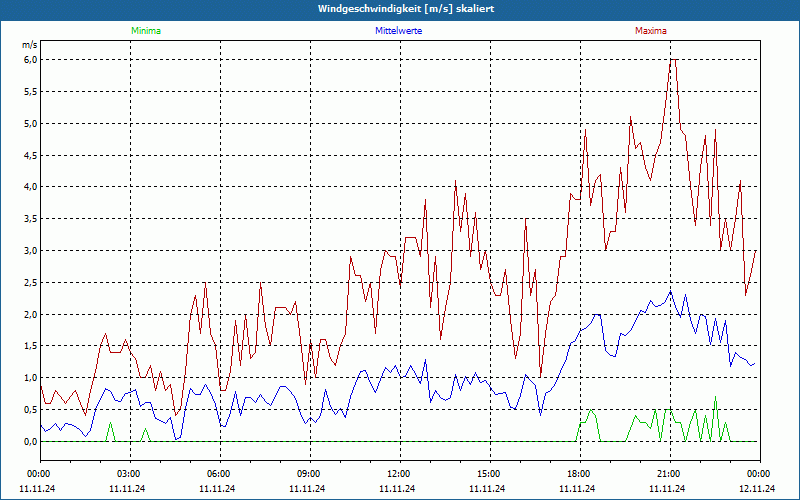Screen dimensions: 800x500
Task: Click the '4,0' y-axis value
Action: coord(31,187)
